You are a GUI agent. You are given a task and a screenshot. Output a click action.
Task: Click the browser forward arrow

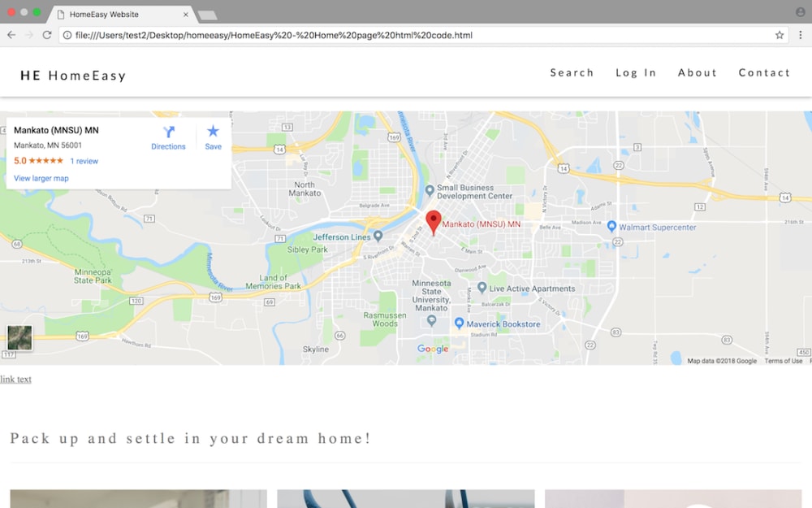[x=29, y=35]
